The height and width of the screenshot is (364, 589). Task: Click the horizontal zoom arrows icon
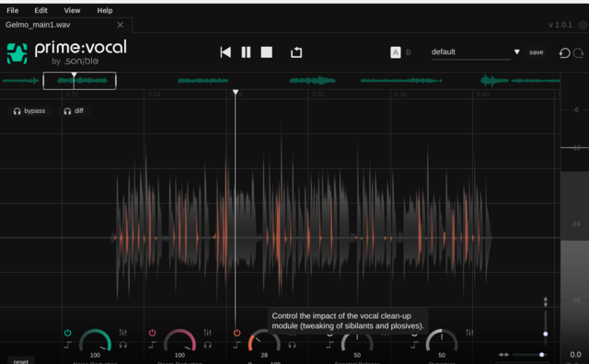503,355
